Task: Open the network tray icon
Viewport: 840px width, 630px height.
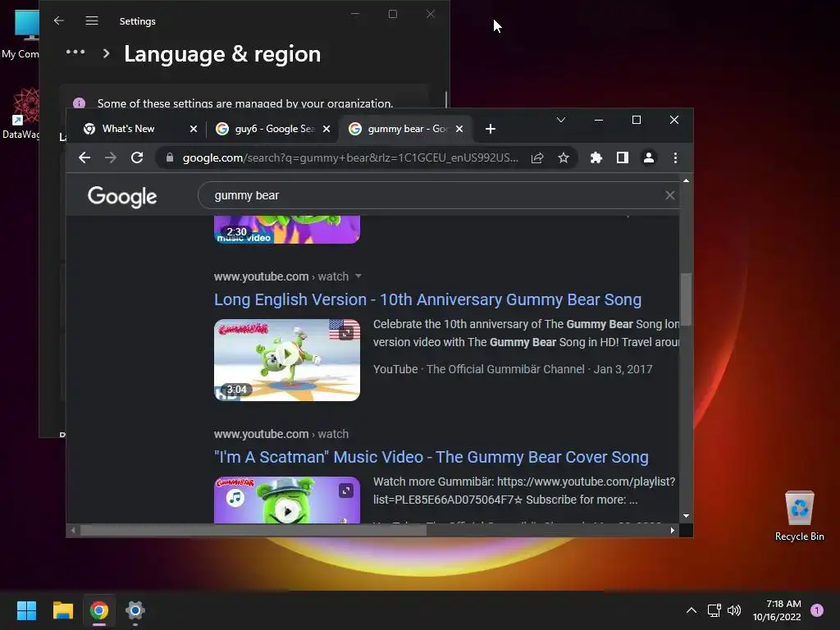Action: 714,610
